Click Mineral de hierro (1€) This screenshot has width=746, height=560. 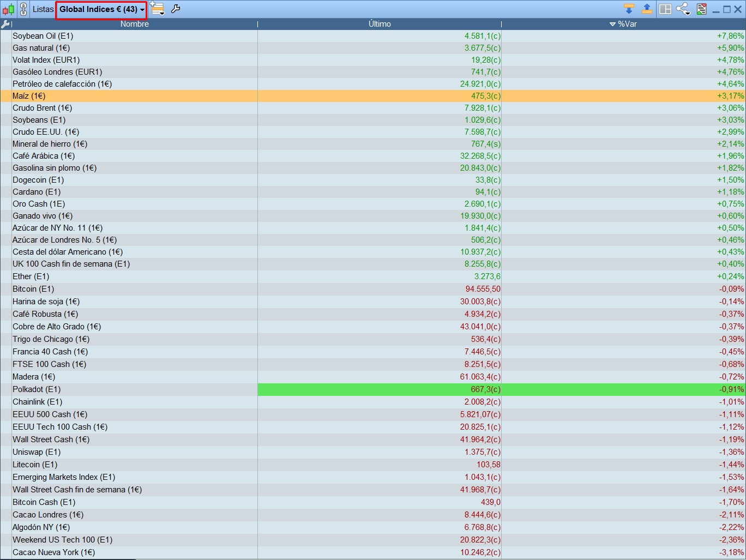tap(50, 144)
